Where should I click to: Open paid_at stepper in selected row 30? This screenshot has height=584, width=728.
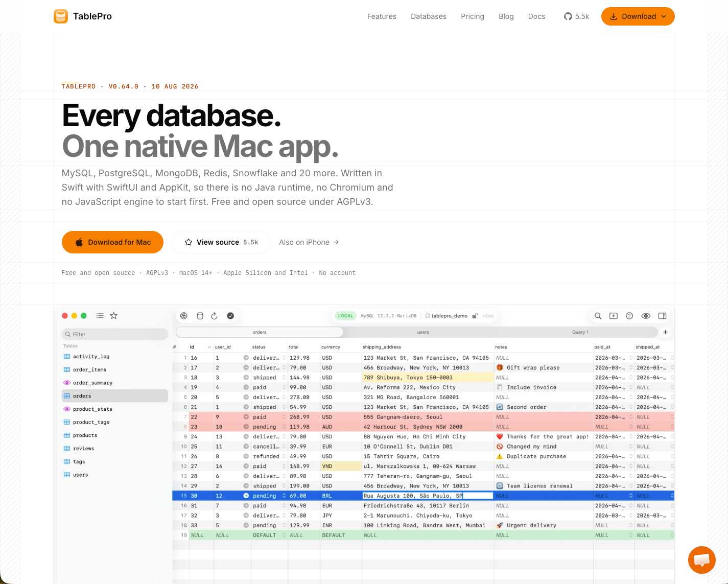pyautogui.click(x=631, y=496)
